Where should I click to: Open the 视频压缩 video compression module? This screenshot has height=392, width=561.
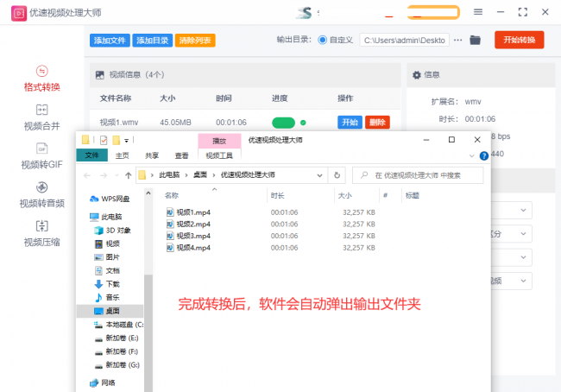click(x=42, y=233)
